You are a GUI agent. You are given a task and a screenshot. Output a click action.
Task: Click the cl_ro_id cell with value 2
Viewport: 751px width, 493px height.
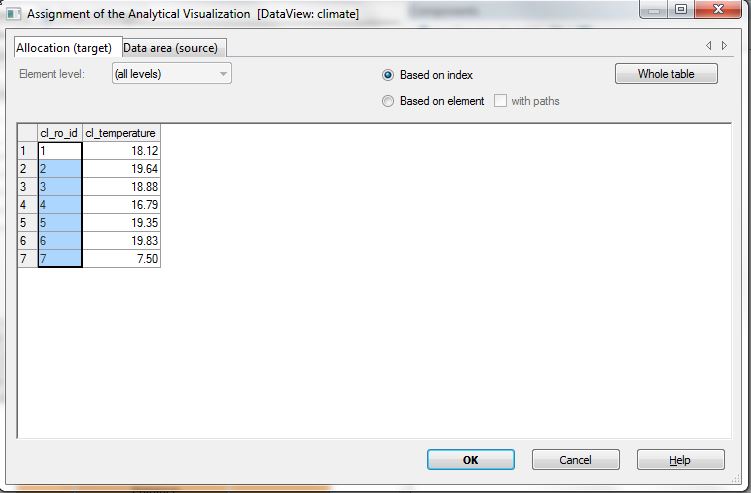(60, 169)
